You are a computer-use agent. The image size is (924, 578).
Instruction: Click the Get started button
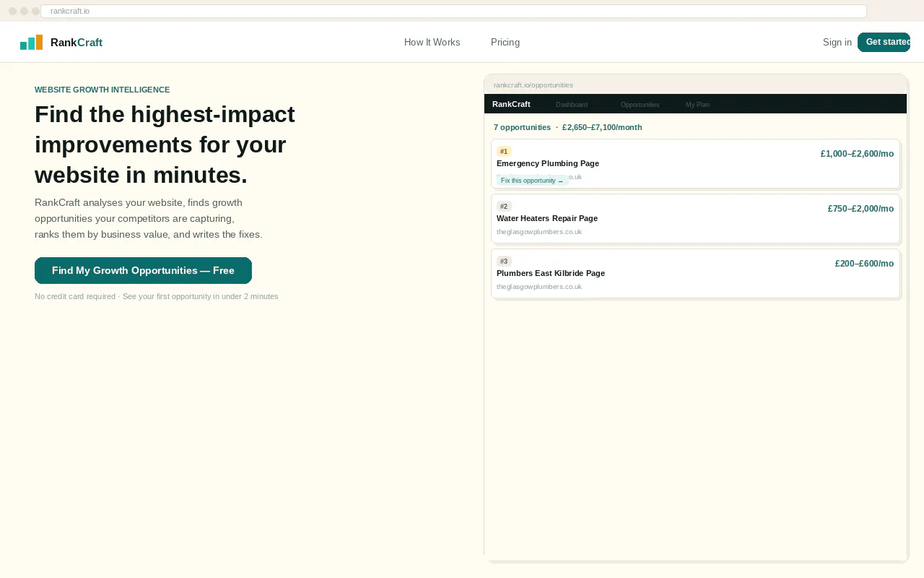click(x=884, y=42)
